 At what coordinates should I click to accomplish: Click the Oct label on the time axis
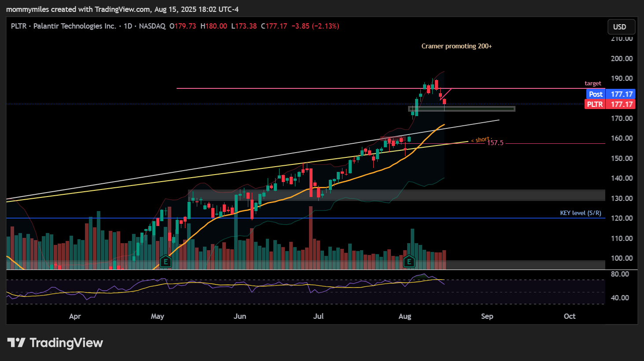coord(570,316)
